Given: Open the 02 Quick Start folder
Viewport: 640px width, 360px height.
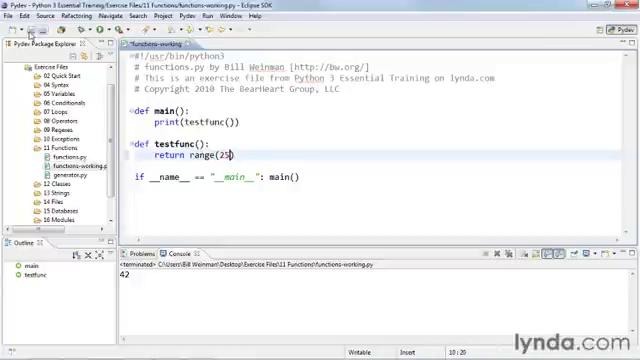Looking at the screenshot, I should pyautogui.click(x=62, y=76).
